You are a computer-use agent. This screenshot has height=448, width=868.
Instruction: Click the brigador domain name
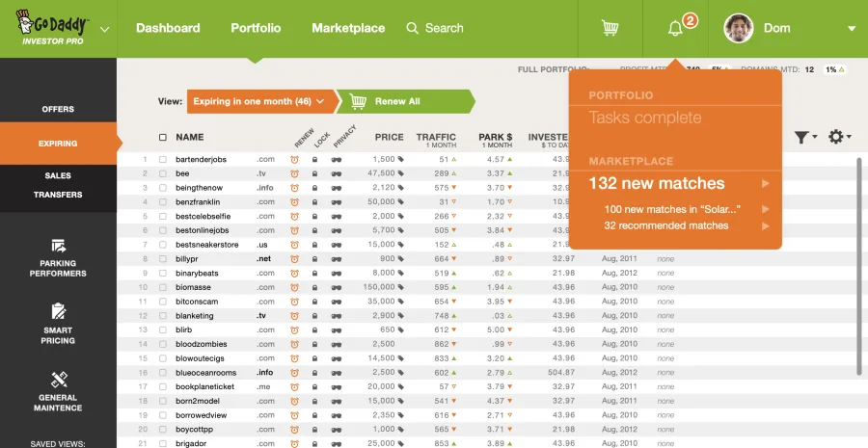[192, 444]
